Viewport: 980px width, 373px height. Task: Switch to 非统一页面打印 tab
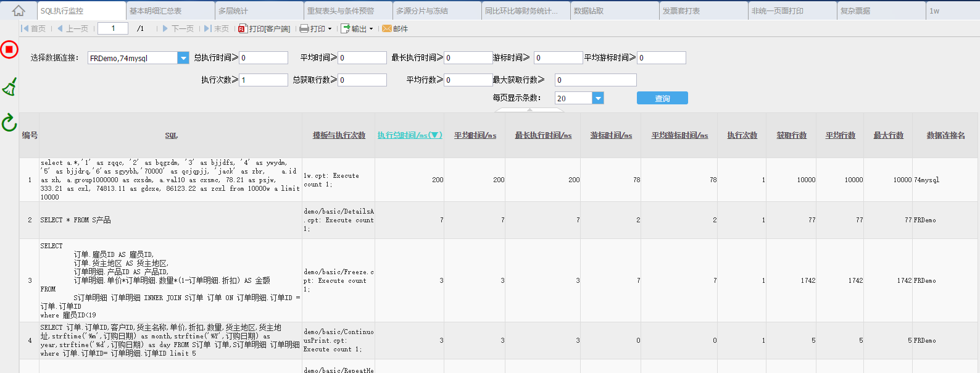[x=793, y=10]
